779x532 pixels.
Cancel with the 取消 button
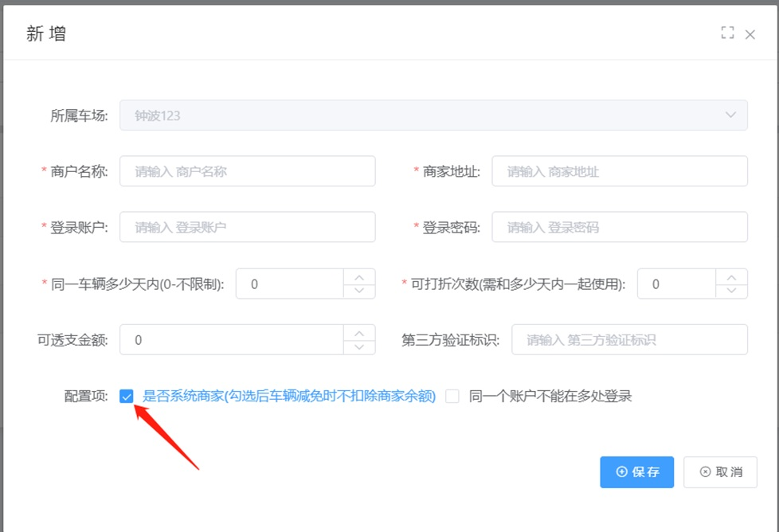(x=720, y=472)
